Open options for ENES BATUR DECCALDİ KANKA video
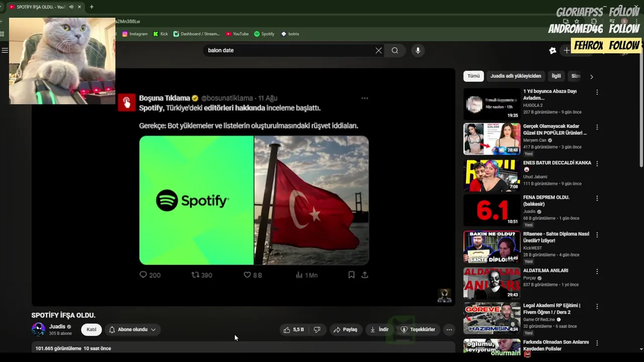644x362 pixels. (597, 164)
